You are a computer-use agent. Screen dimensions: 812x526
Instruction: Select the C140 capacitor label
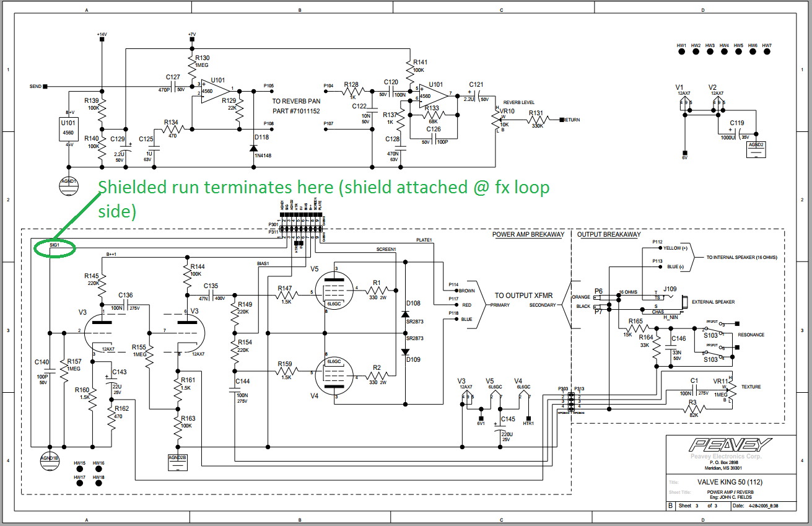tap(42, 362)
